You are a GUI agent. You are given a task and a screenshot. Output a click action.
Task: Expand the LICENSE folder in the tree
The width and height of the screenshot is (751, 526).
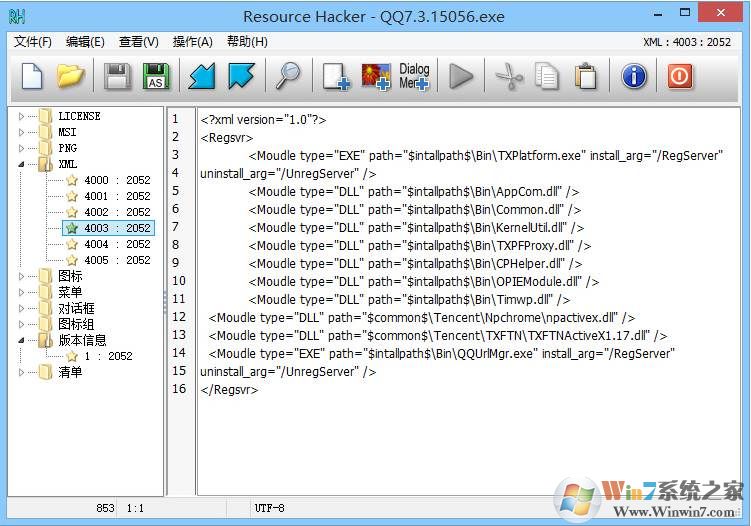[21, 116]
